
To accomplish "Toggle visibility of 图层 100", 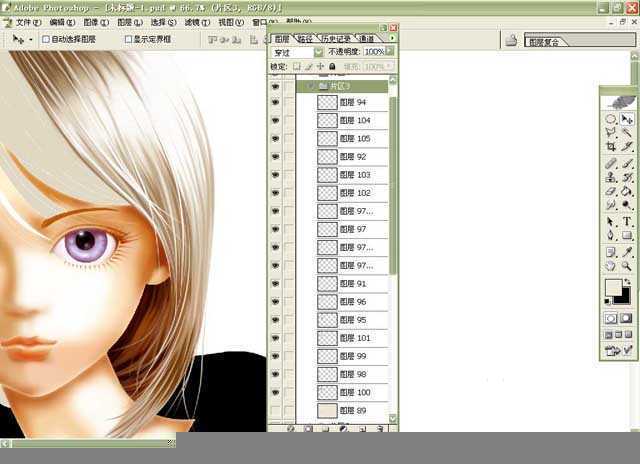I will coord(276,392).
